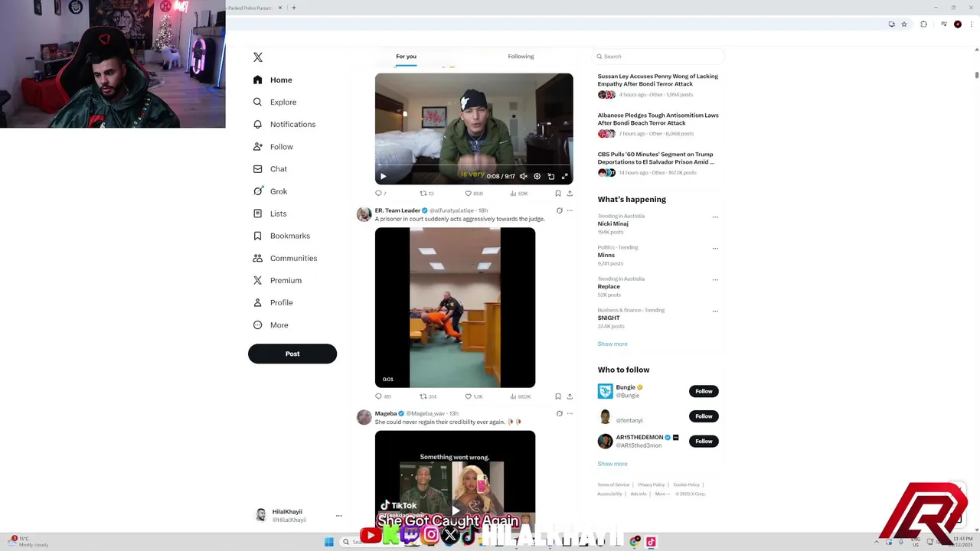The width and height of the screenshot is (980, 551).
Task: View analytics of the 882K views post
Action: click(521, 396)
